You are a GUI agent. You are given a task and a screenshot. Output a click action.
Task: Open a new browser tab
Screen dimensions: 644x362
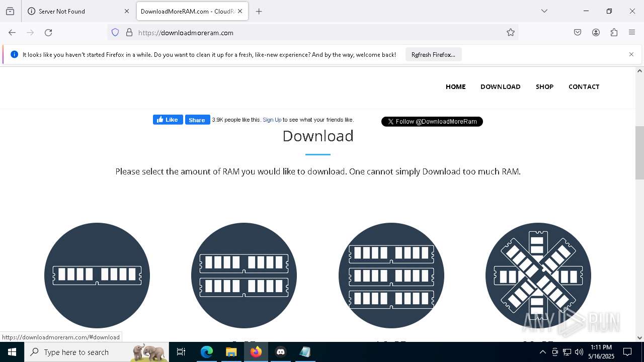point(259,11)
